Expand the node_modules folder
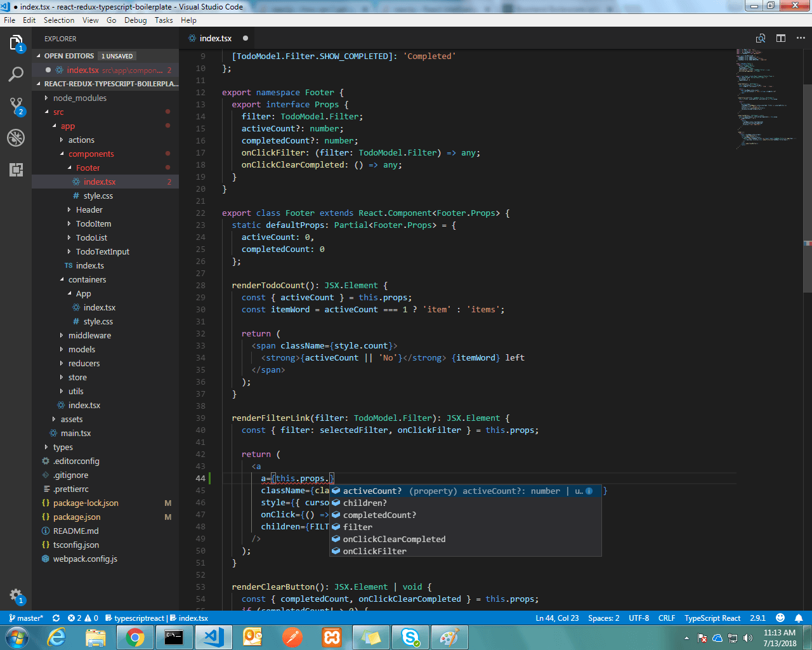This screenshot has width=812, height=650. tap(79, 98)
